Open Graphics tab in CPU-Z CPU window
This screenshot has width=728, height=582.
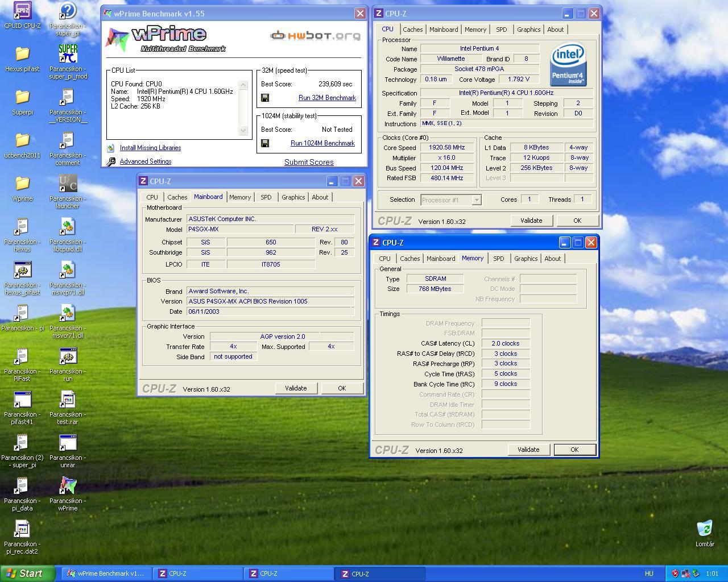click(528, 30)
